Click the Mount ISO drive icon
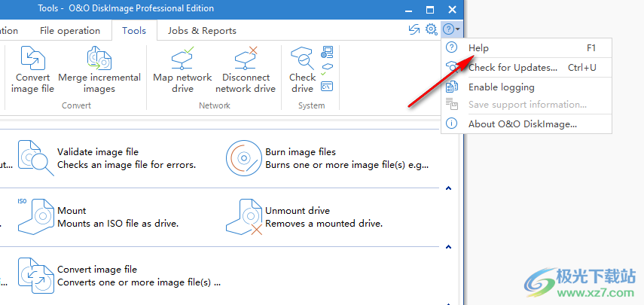Image resolution: width=644 pixels, height=305 pixels. tap(35, 216)
